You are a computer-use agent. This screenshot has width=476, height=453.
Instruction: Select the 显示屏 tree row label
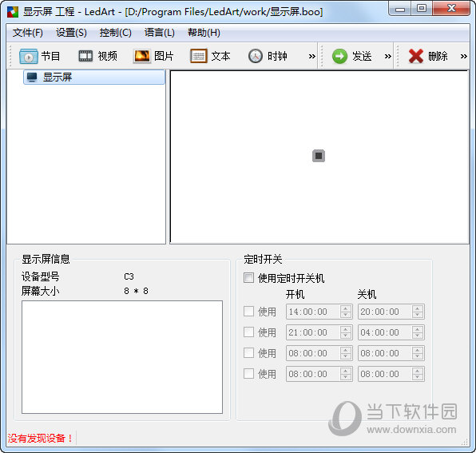(58, 77)
